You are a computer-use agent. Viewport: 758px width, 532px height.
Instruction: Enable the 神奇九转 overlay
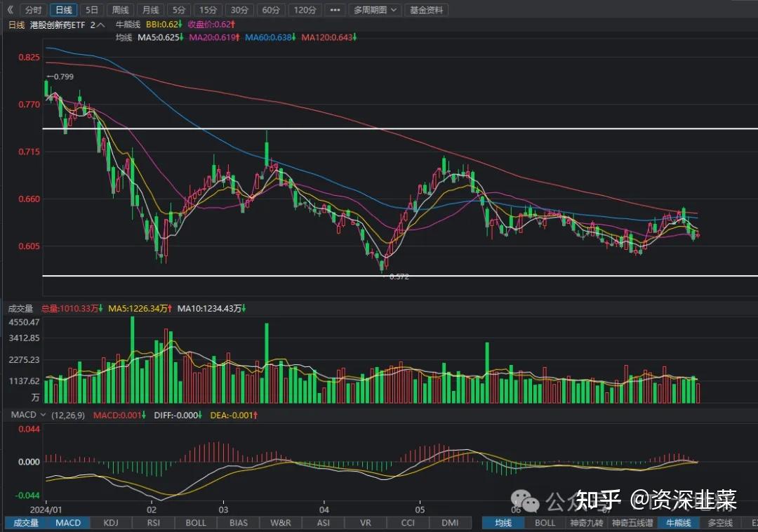click(x=587, y=522)
